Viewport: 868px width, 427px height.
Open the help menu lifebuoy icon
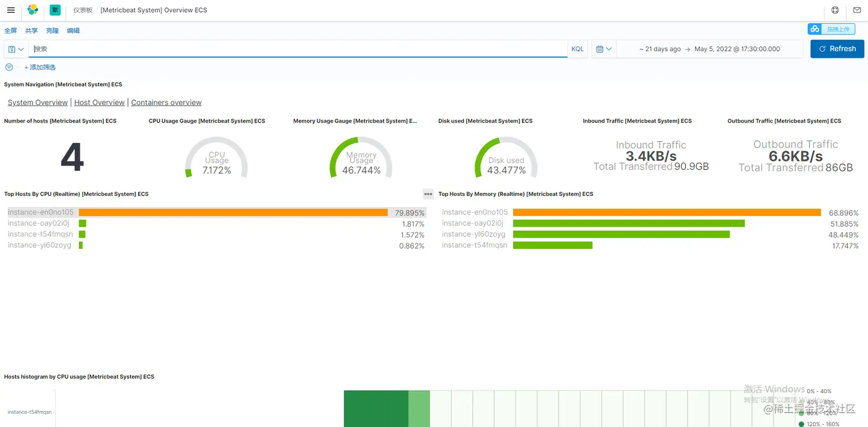835,10
